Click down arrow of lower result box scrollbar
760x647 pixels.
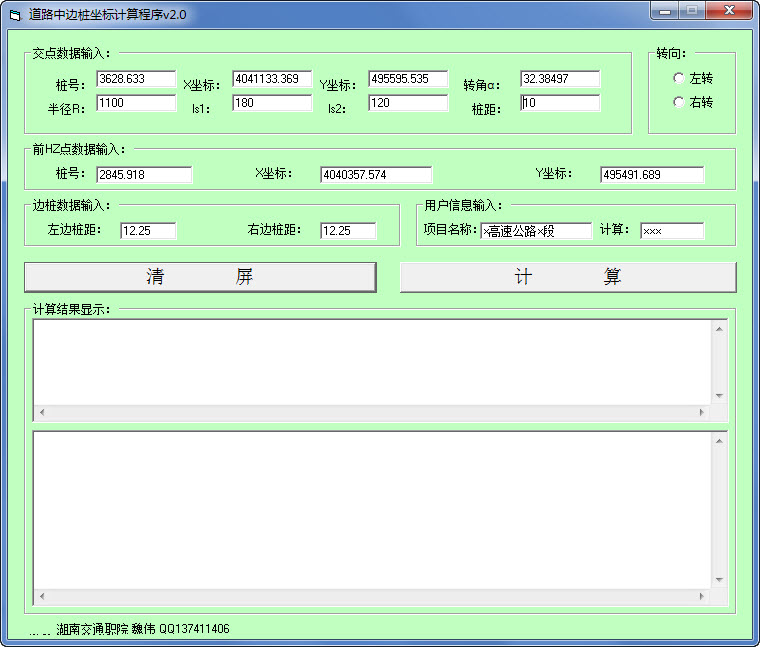click(719, 580)
